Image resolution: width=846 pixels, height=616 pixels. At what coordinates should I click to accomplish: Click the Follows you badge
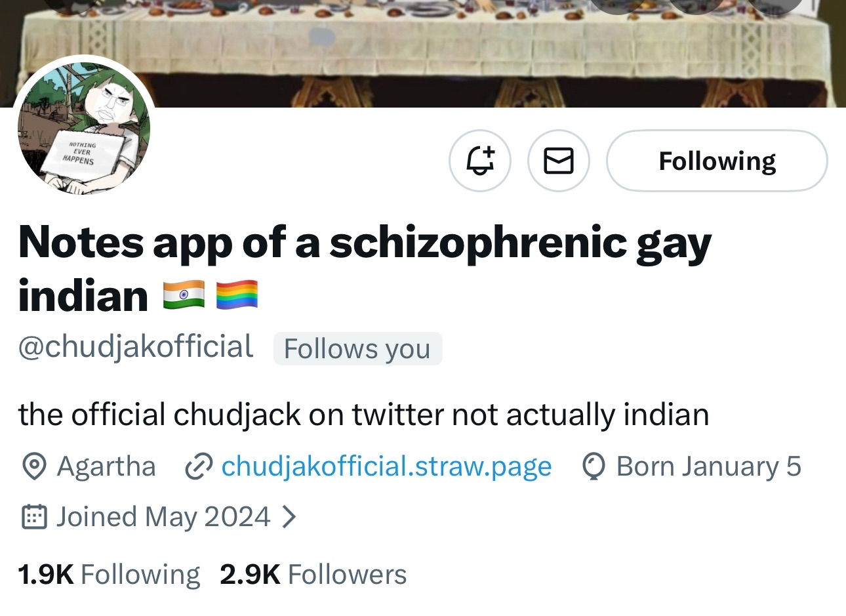pyautogui.click(x=357, y=348)
